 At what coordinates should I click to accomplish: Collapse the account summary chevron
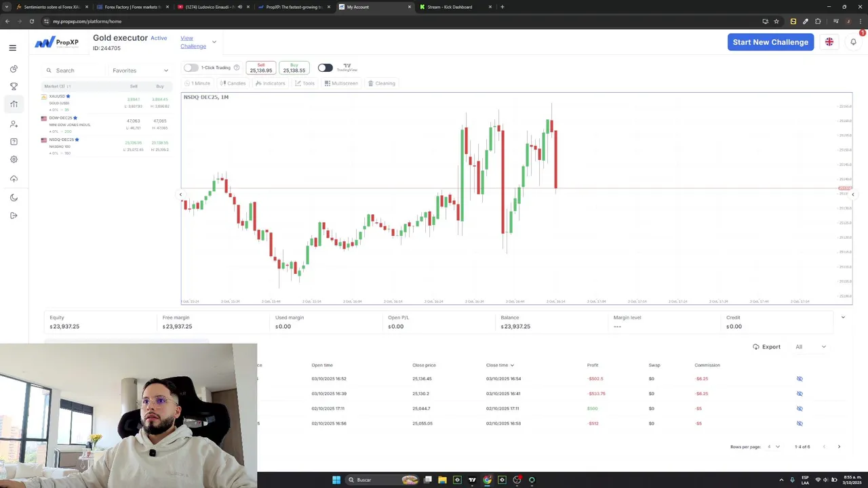[843, 317]
